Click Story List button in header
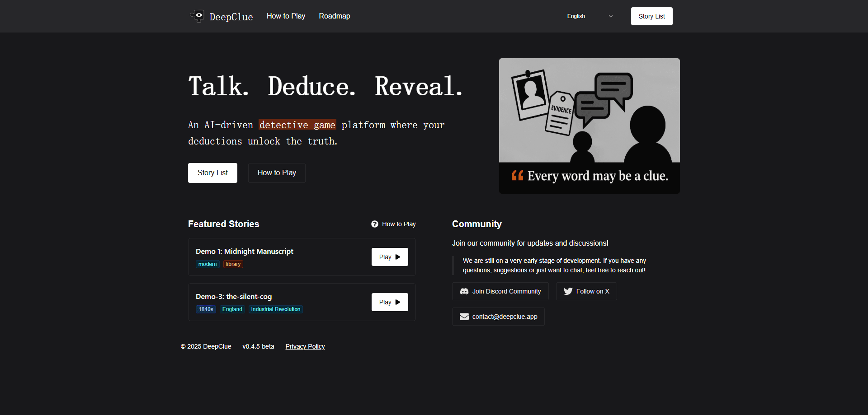868x415 pixels. click(x=652, y=16)
